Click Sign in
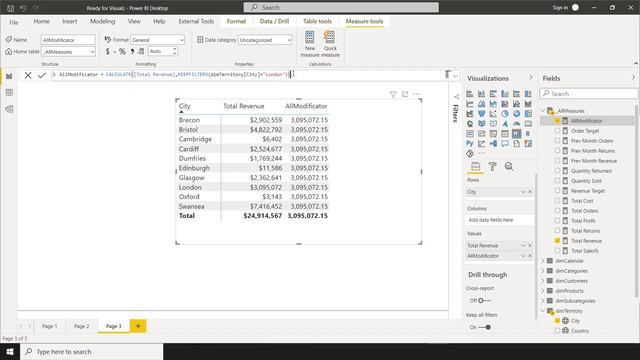Viewport: 640px width, 360px height. [560, 8]
